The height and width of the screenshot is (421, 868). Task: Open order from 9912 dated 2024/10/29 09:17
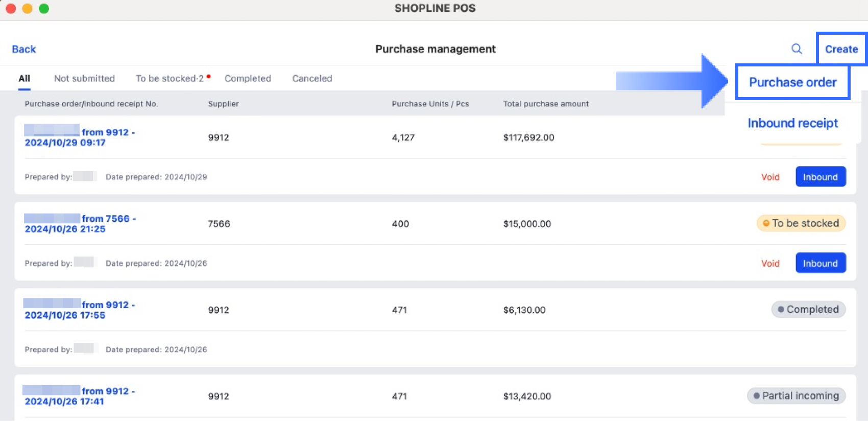tap(79, 137)
